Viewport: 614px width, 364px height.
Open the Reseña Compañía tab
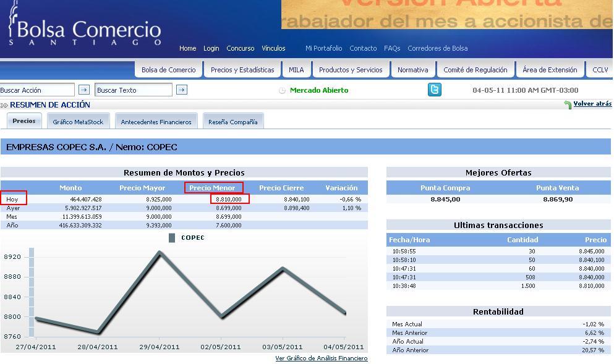click(x=232, y=122)
